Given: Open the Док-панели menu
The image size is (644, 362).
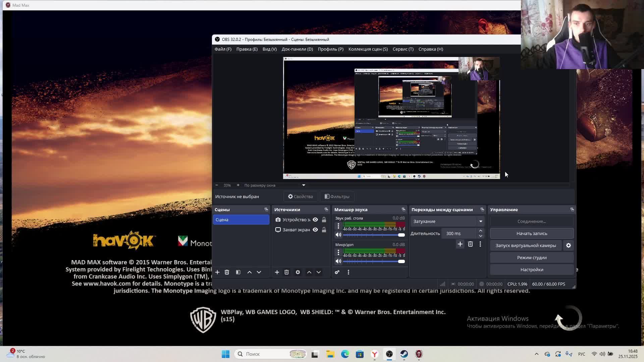Looking at the screenshot, I should point(297,49).
